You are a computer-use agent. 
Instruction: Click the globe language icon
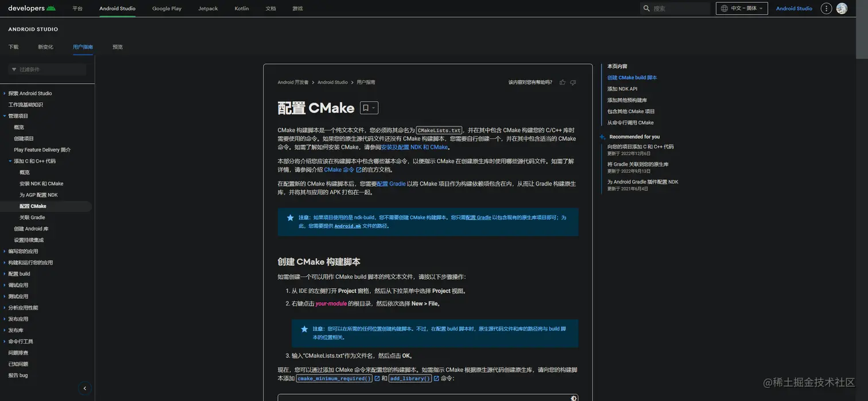point(724,9)
